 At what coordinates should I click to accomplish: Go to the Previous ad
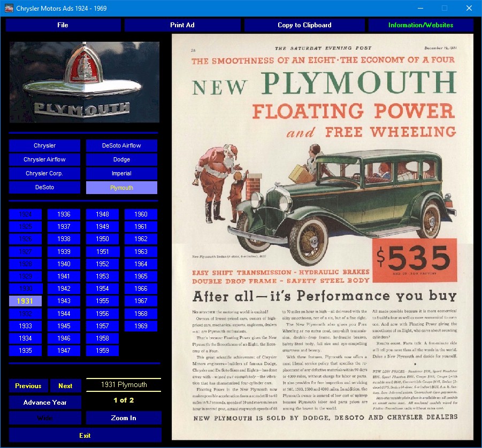[28, 386]
